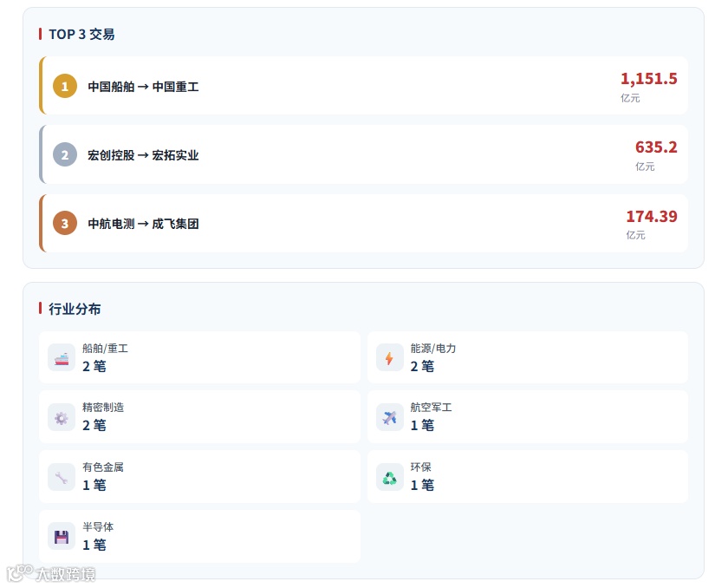Click the 2 笔 count under 船舶/重工
Viewport: 728px width, 588px height.
point(94,367)
